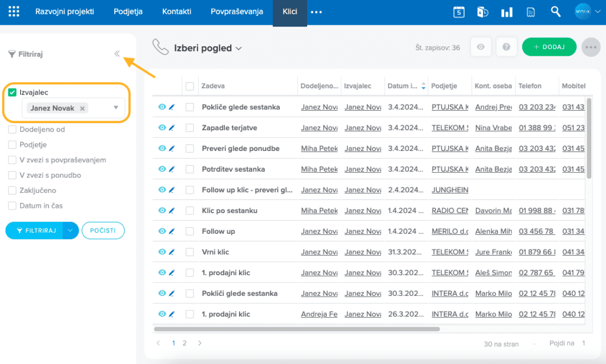
Task: Open the apps grid menu icon
Action: [x=14, y=12]
